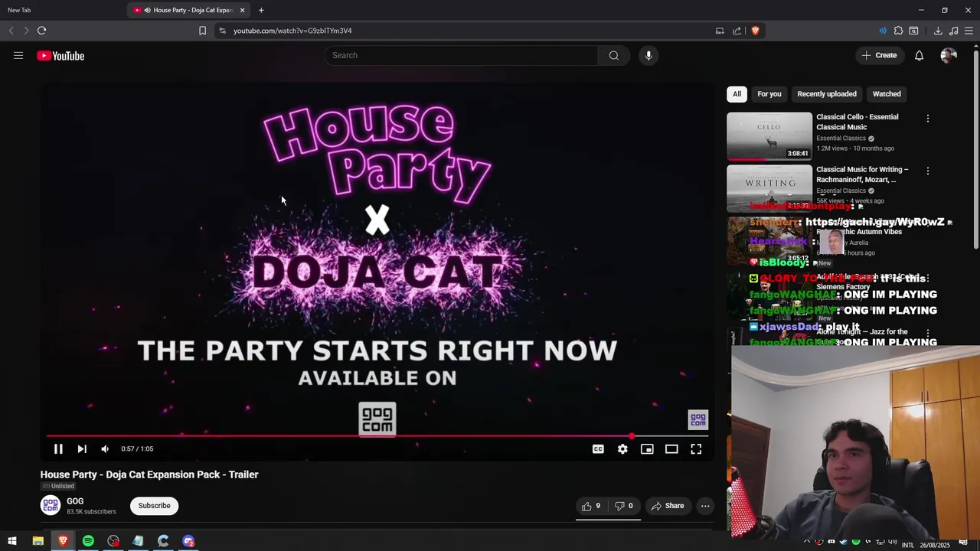Click the youtube.com address bar URL
Image resolution: width=980 pixels, height=551 pixels.
[x=292, y=31]
